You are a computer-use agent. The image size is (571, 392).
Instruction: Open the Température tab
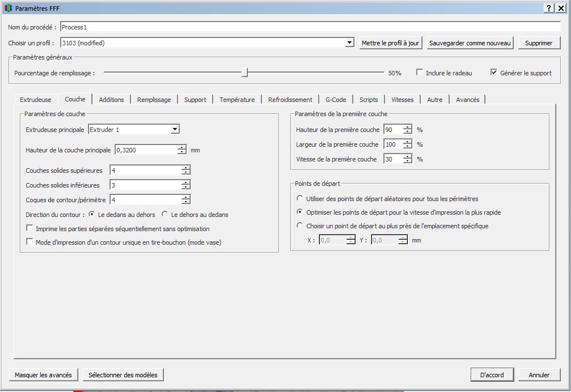[x=237, y=100]
